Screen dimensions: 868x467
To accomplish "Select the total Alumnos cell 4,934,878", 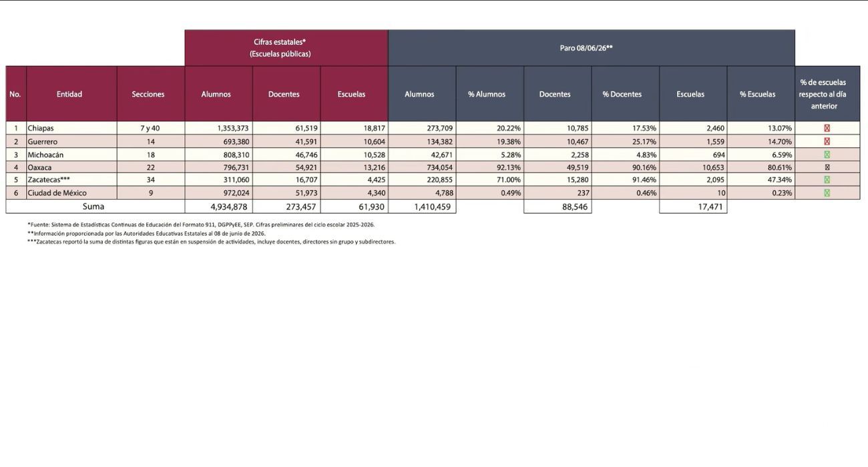I will (x=218, y=207).
